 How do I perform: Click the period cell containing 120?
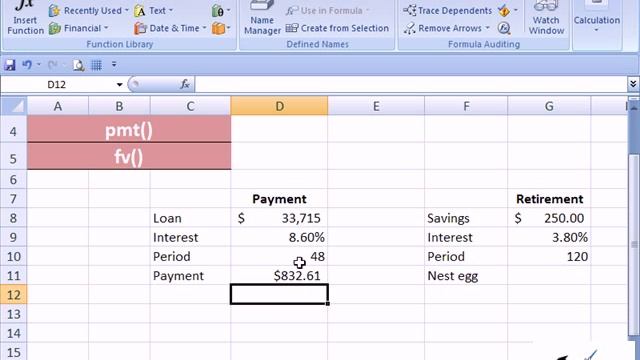(x=549, y=256)
